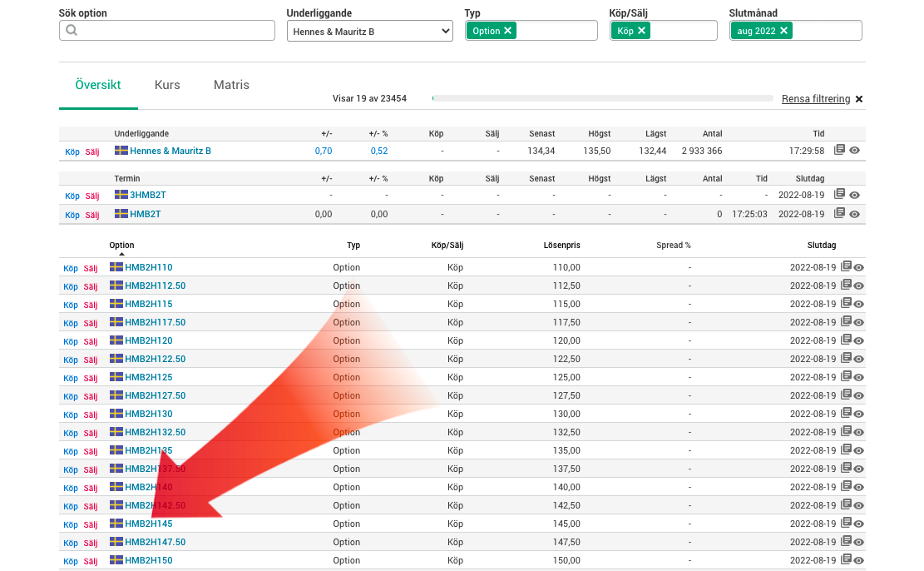The height and width of the screenshot is (571, 924).
Task: Click the search magnifier icon
Action: click(x=72, y=31)
